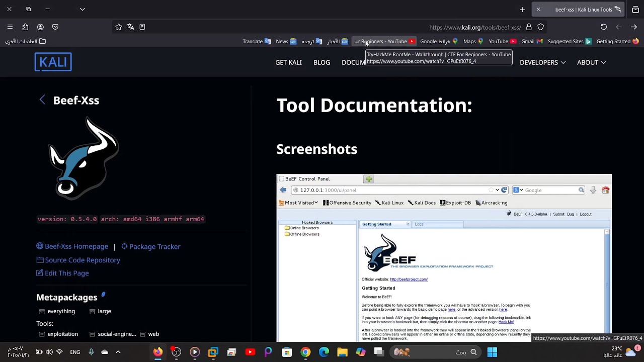The height and width of the screenshot is (362, 644).
Task: Open the Suggested Sites bookmark
Action: point(570,41)
